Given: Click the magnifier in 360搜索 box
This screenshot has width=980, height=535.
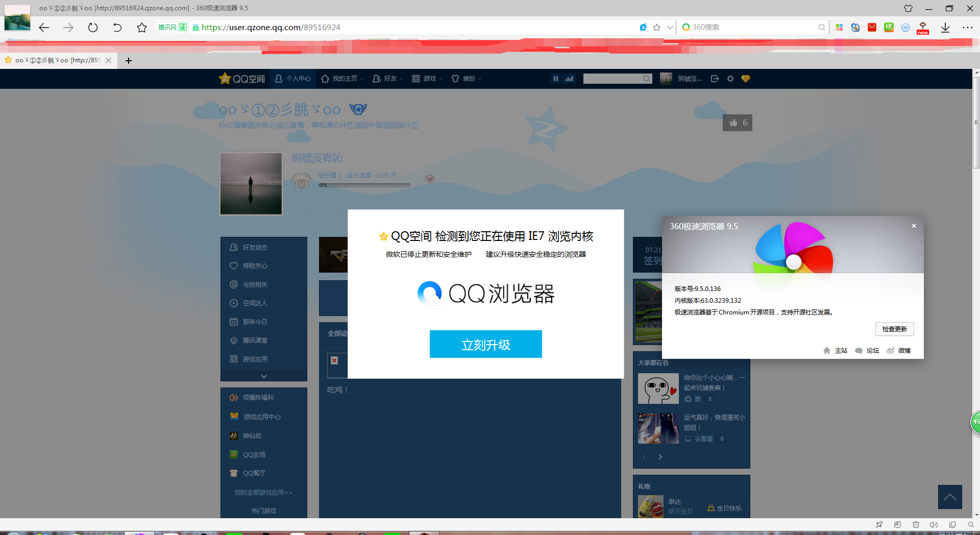Looking at the screenshot, I should 821,28.
